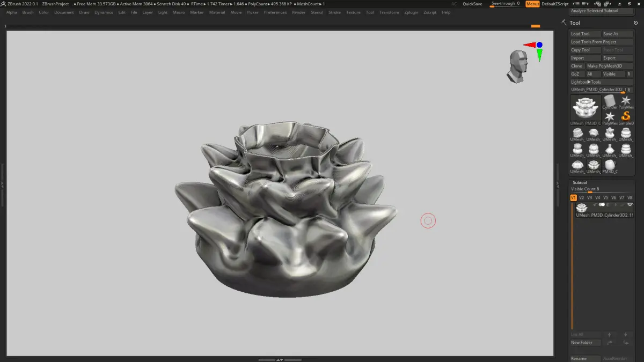Click the New Folder button
644x362 pixels.
pyautogui.click(x=585, y=342)
